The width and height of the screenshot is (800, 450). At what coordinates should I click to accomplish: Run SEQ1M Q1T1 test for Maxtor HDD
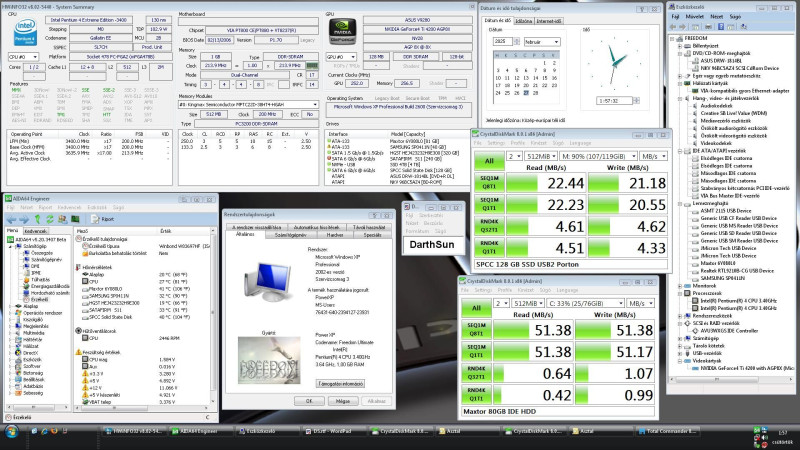[476, 352]
